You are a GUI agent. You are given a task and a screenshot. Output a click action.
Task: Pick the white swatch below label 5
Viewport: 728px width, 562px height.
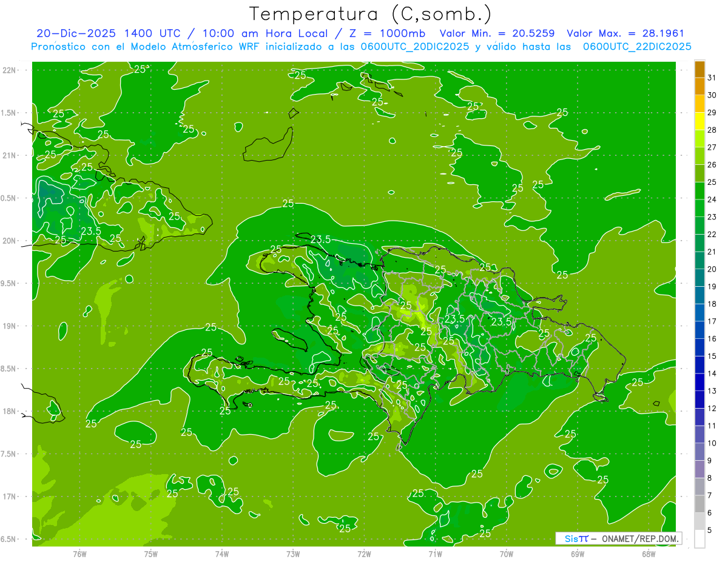pyautogui.click(x=699, y=539)
